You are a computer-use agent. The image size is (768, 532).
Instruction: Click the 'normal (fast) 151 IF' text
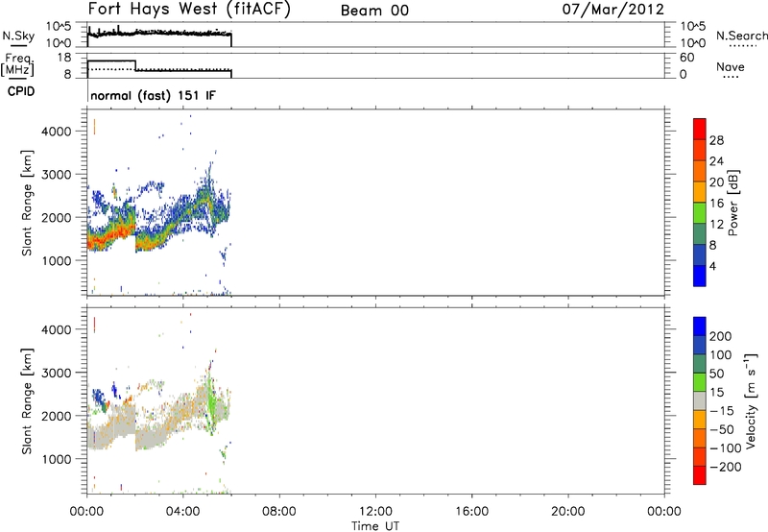[x=153, y=95]
